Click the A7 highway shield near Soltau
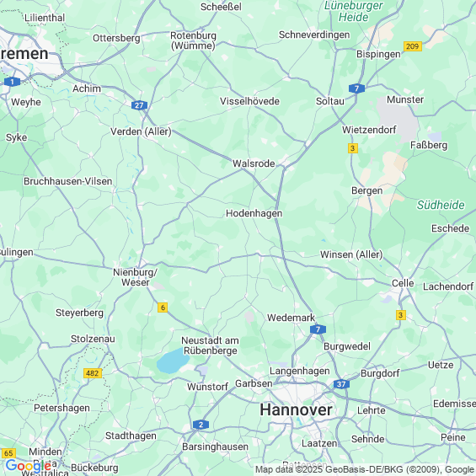 pos(356,88)
